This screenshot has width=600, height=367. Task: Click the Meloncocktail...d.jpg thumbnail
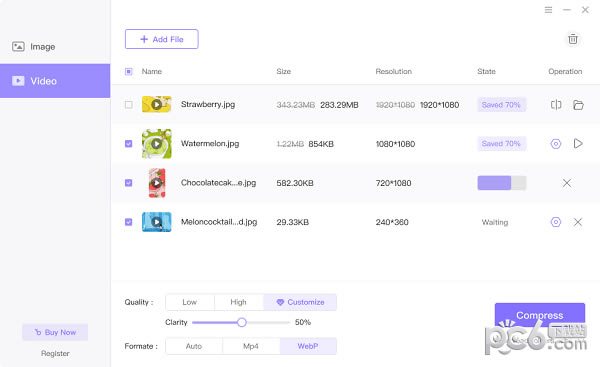point(157,222)
